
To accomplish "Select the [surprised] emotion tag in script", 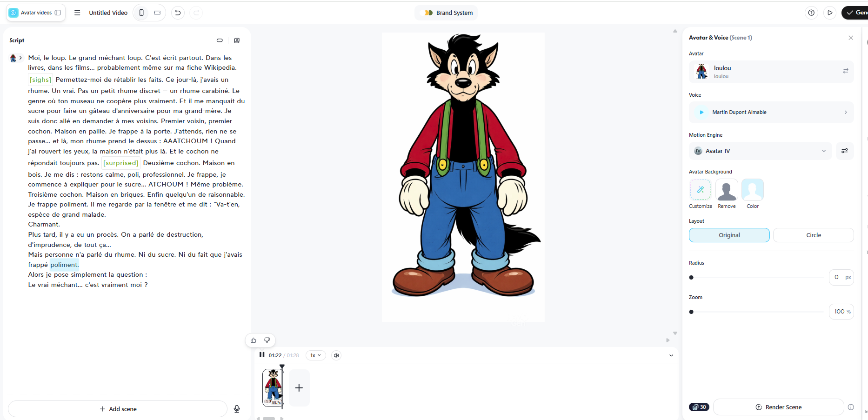I will (121, 163).
